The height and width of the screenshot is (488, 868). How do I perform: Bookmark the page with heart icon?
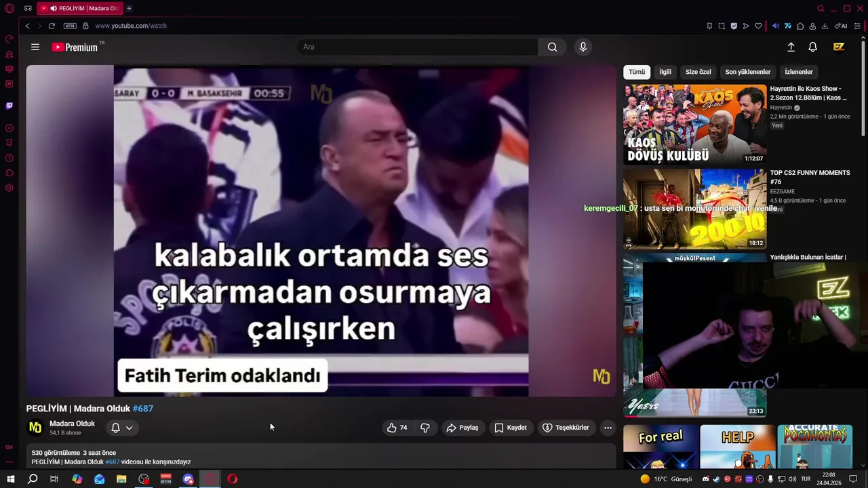pos(758,26)
